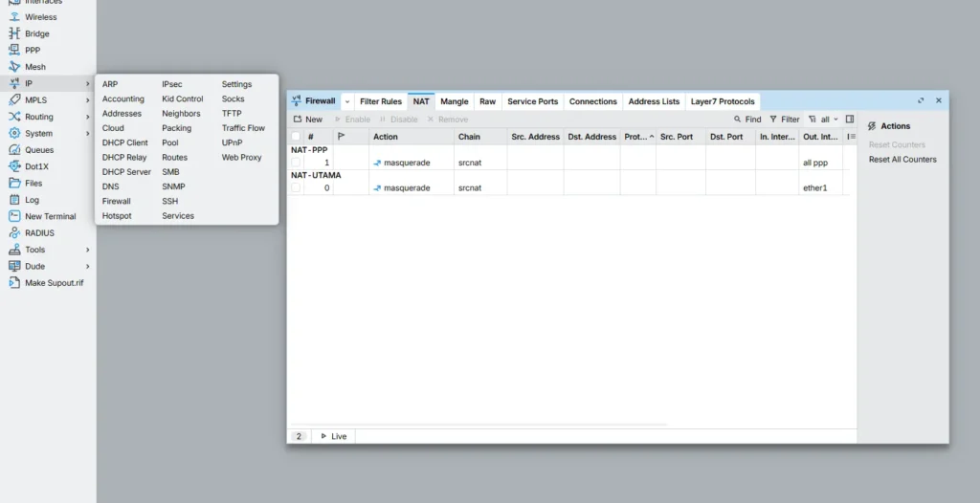Open Web Proxy from the IP submenu
Screen dimensions: 980x503
pyautogui.click(x=241, y=158)
